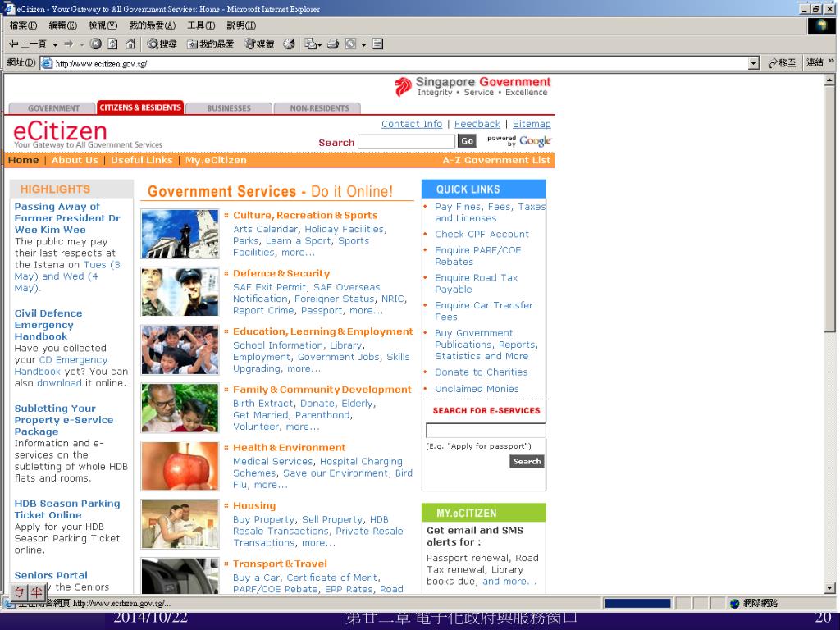Viewport: 840px width, 630px height.
Task: Open Unclaimed Monies quick link
Action: point(477,389)
